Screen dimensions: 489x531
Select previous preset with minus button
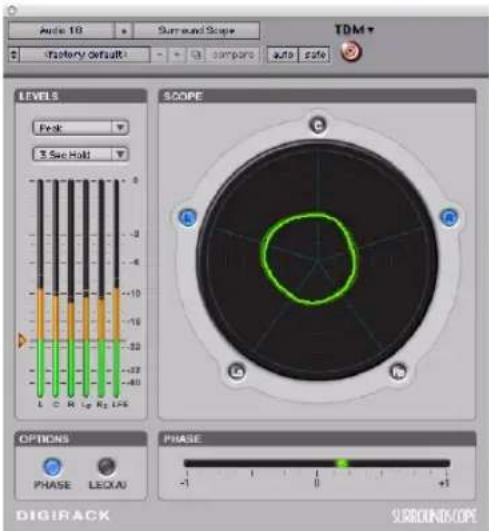(160, 55)
